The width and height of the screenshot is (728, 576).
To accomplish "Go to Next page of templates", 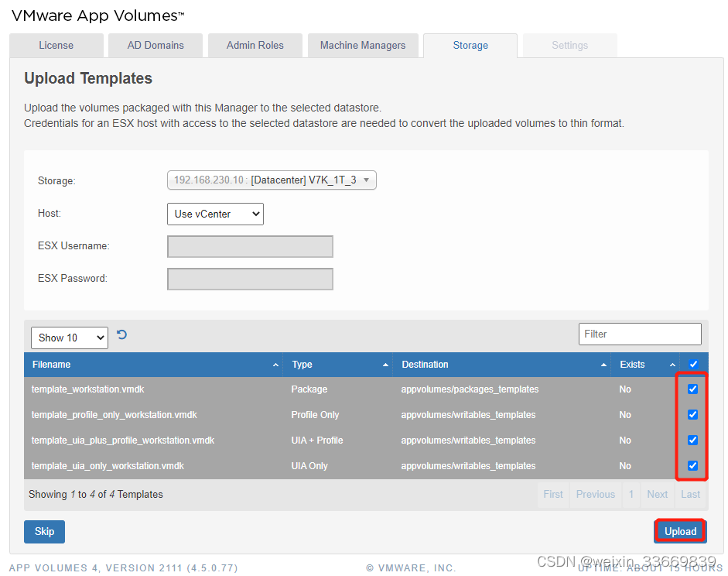I will click(x=658, y=494).
